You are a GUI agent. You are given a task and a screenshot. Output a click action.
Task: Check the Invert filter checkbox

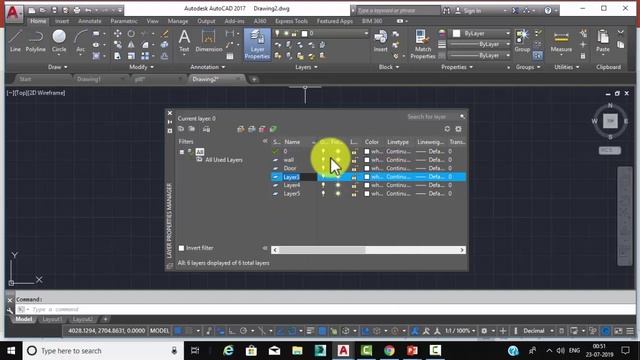(182, 248)
